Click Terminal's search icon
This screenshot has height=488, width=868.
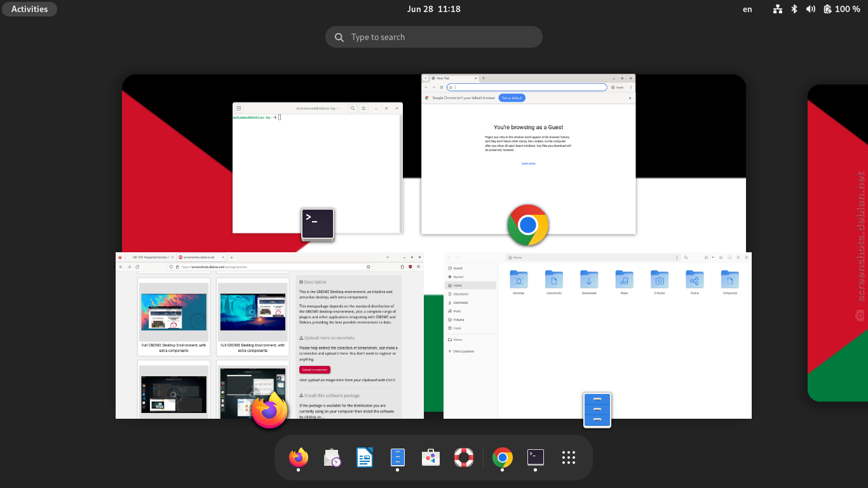[353, 109]
